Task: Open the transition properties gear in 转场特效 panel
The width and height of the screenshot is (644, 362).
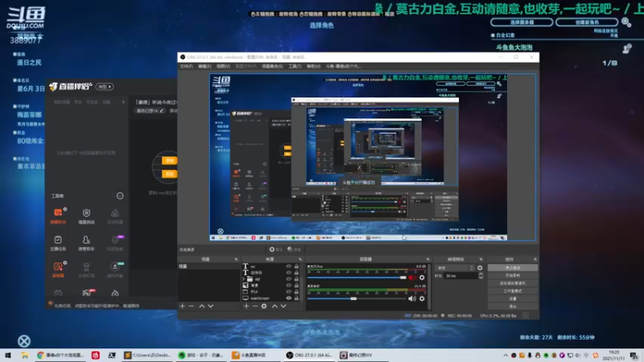Action: pos(480,268)
